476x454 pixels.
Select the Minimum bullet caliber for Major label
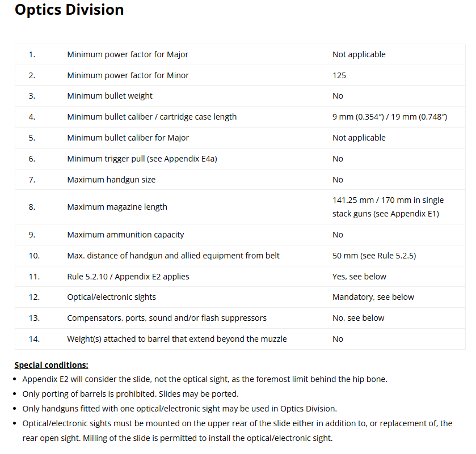click(x=128, y=138)
